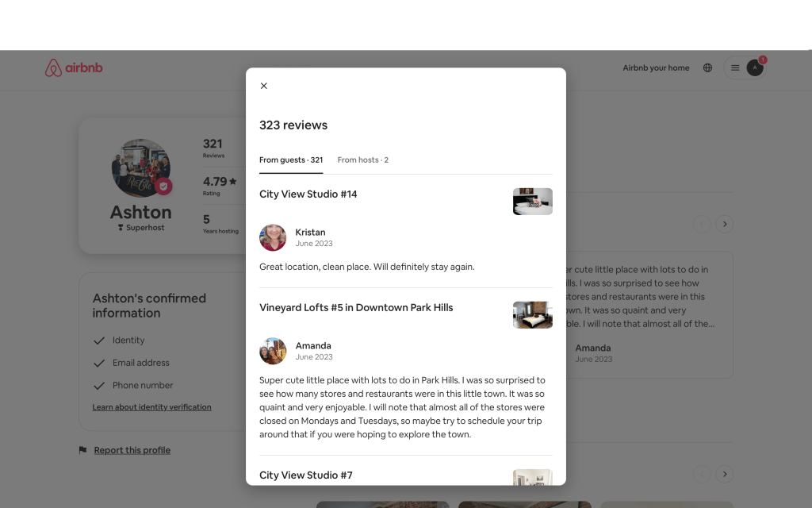This screenshot has width=812, height=508.
Task: Click the Airbnb logo
Action: point(74,68)
